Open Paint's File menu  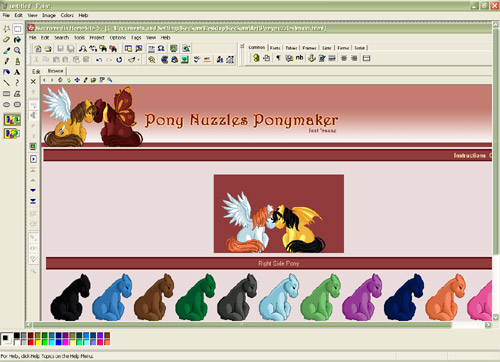tap(6, 15)
